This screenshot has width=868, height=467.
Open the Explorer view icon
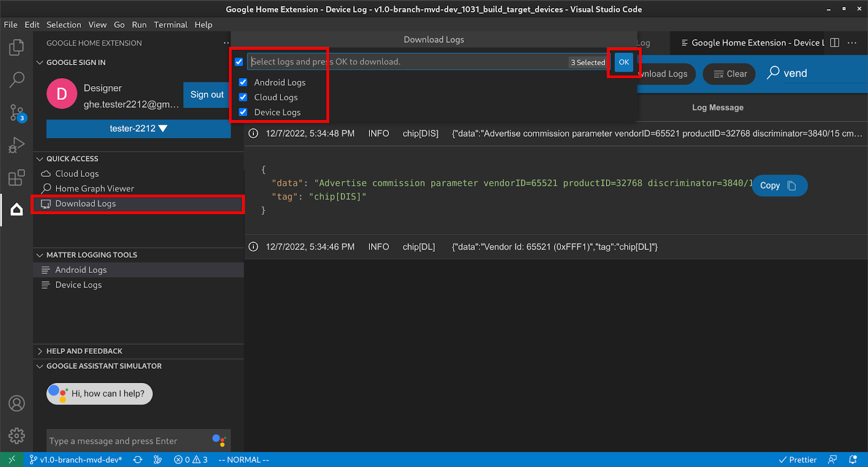coord(16,48)
